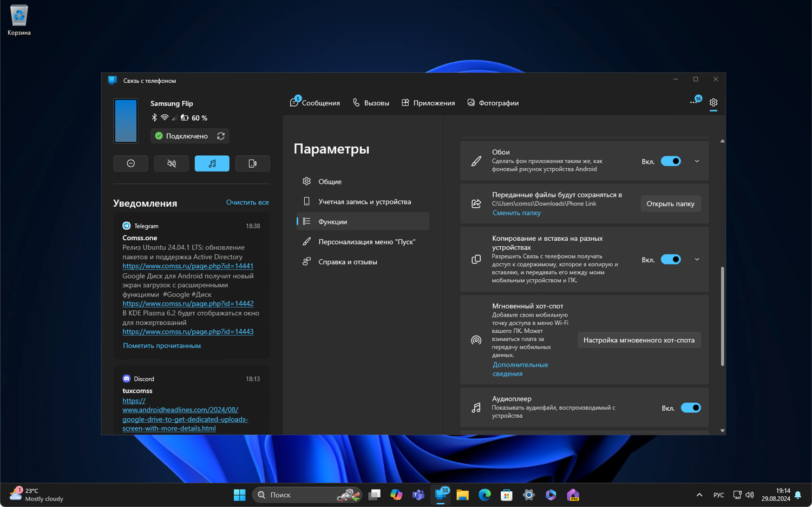
Task: Open the comss.ru link with id=14441
Action: pyautogui.click(x=188, y=266)
